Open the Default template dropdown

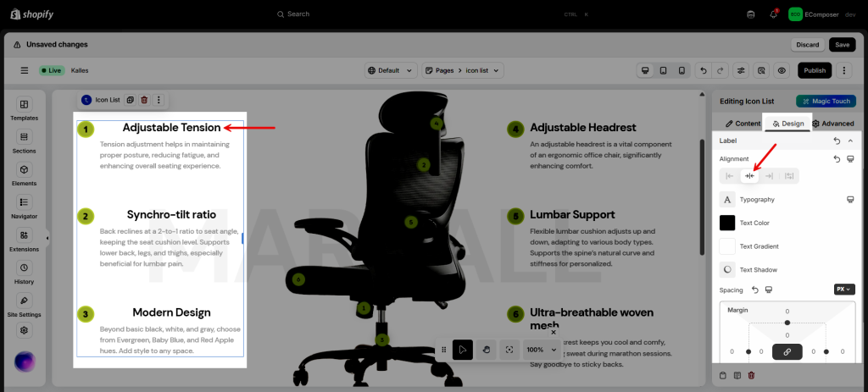click(x=391, y=70)
